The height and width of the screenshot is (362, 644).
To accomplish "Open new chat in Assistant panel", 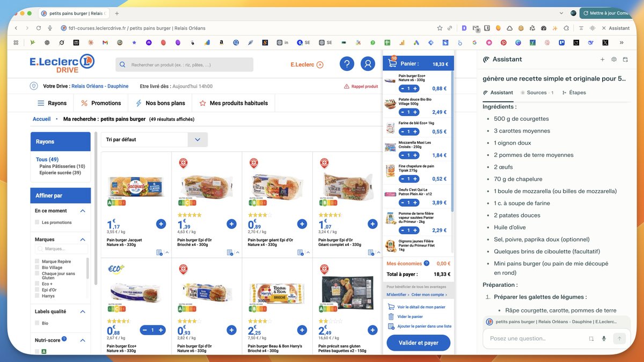I will tap(602, 60).
